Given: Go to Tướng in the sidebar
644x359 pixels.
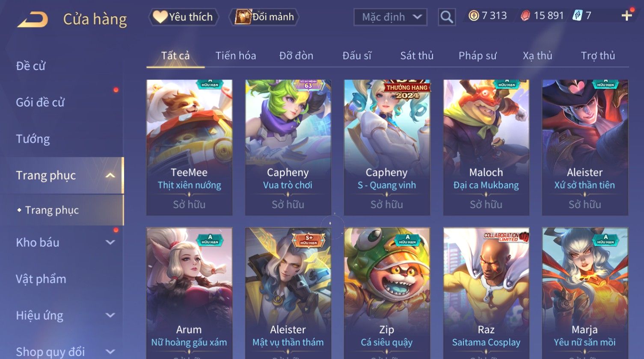Looking at the screenshot, I should coord(33,139).
